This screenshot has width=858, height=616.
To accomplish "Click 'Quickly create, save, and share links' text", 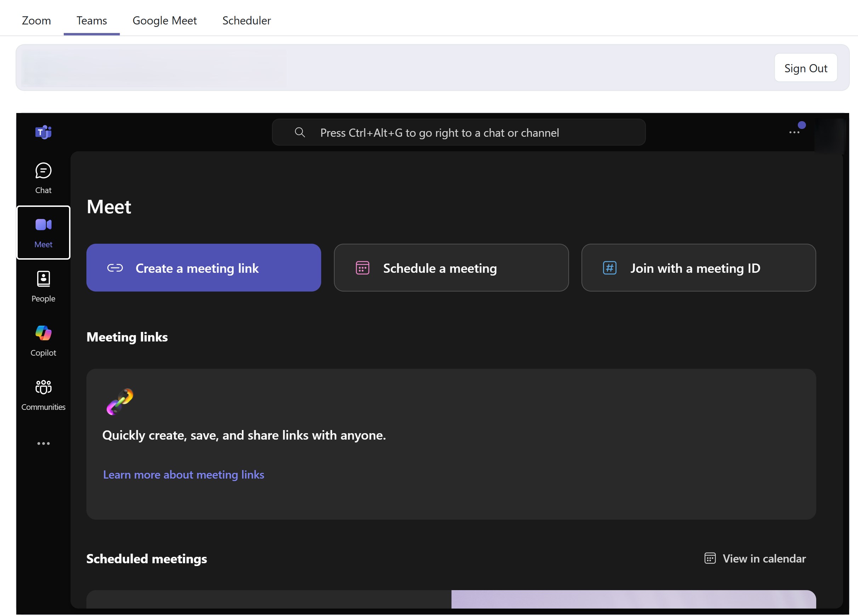I will click(244, 435).
